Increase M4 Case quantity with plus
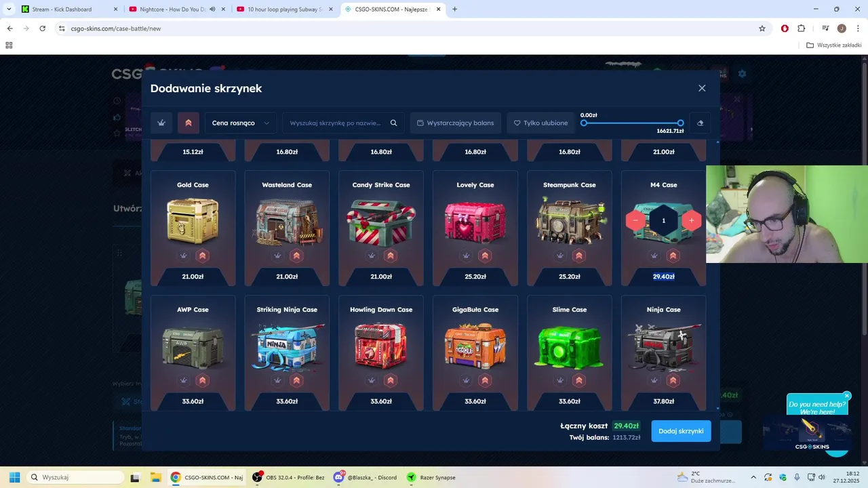 pos(692,220)
